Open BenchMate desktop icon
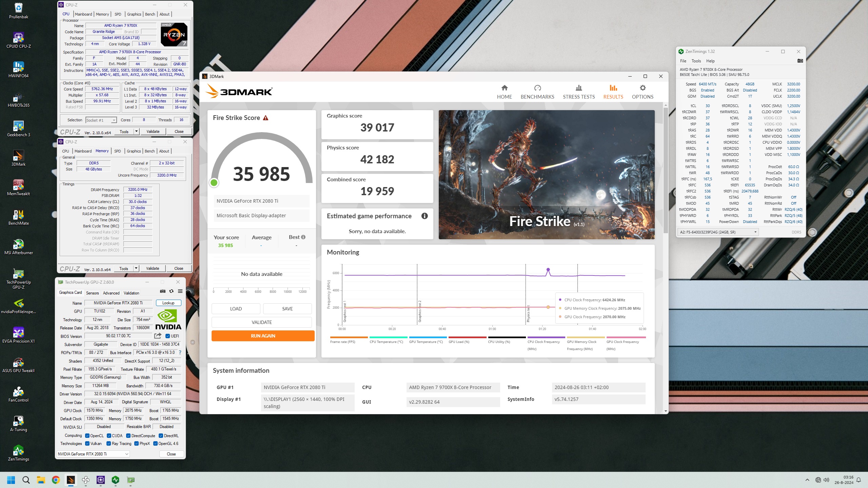Image resolution: width=868 pixels, height=488 pixels. coord(18,217)
